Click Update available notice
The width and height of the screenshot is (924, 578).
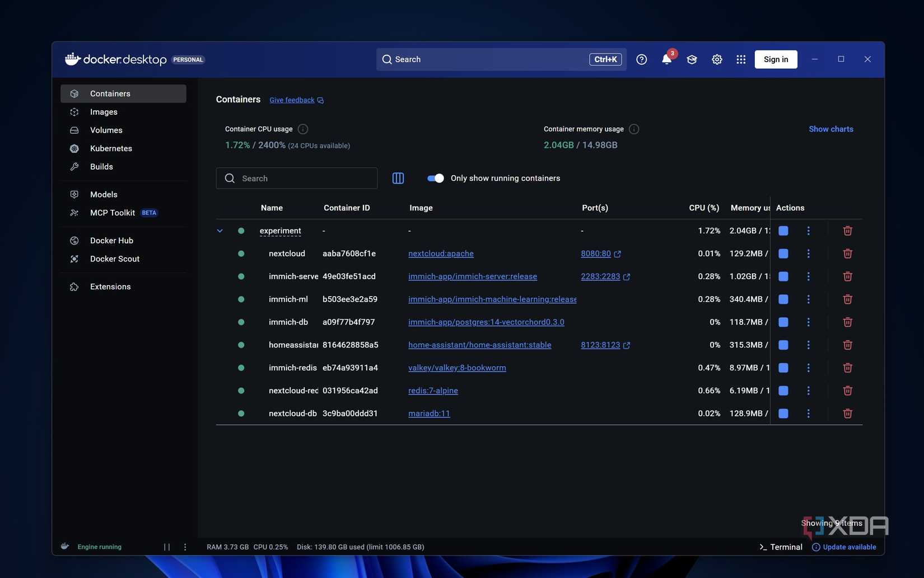pos(844,547)
